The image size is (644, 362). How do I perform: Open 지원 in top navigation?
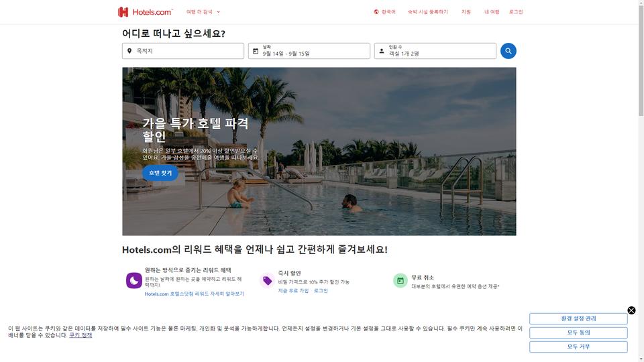[x=466, y=12]
